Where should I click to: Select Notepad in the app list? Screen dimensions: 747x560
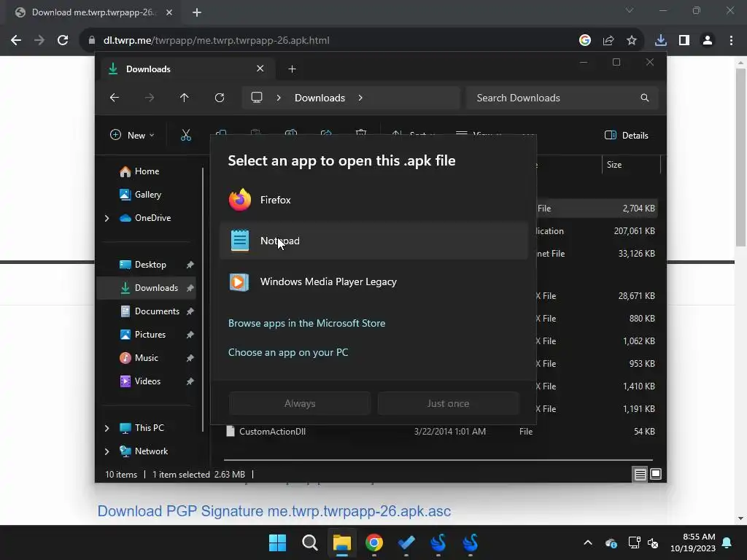[374, 241]
